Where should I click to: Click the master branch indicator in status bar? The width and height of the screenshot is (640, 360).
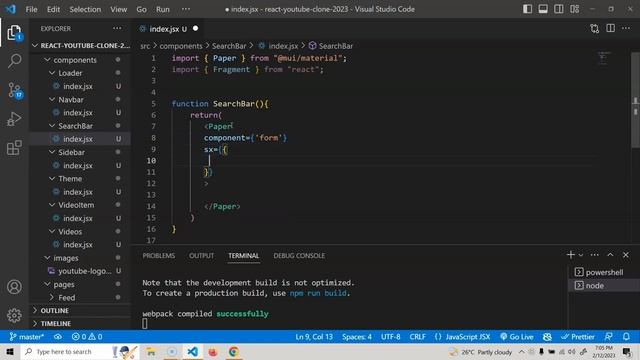[27, 337]
